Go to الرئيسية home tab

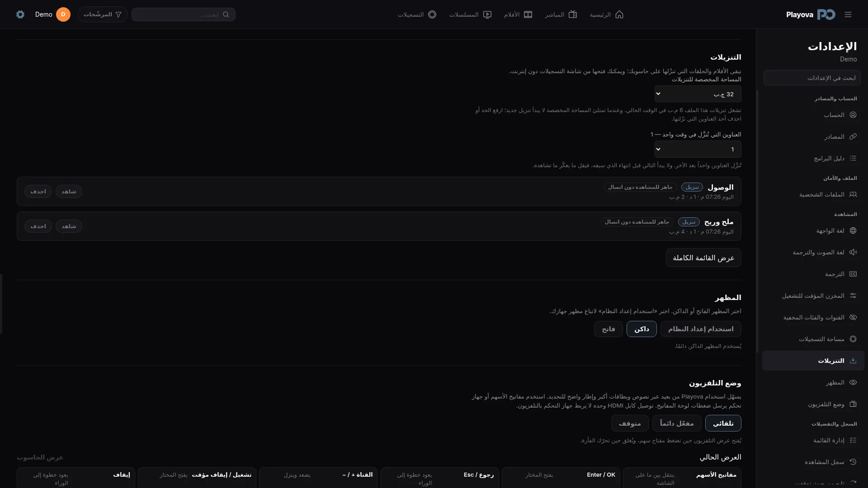pos(607,14)
